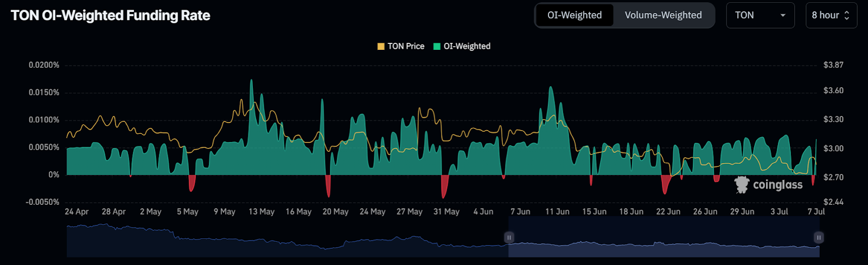The height and width of the screenshot is (265, 868).
Task: Switch to the Volume-Weighted tab
Action: pyautogui.click(x=663, y=15)
